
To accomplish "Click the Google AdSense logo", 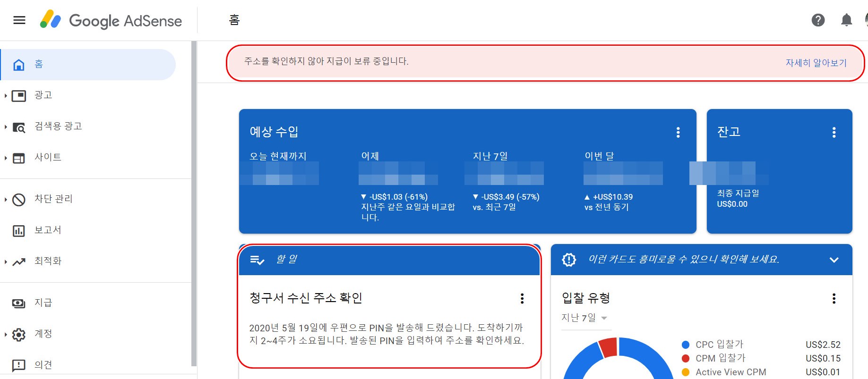I will point(111,20).
